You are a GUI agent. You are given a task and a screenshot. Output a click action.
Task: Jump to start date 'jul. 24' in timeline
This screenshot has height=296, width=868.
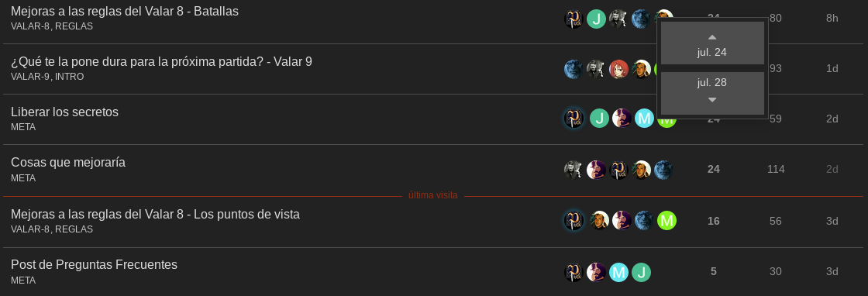(712, 53)
